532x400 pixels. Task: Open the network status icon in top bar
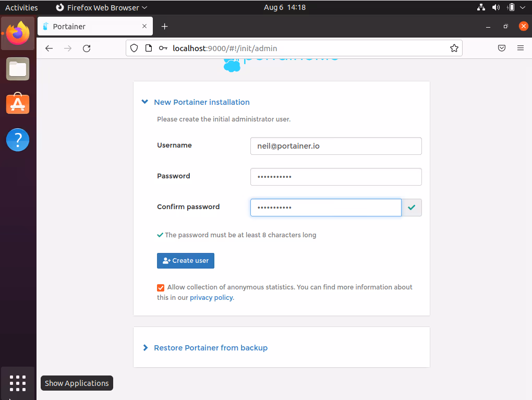click(481, 7)
